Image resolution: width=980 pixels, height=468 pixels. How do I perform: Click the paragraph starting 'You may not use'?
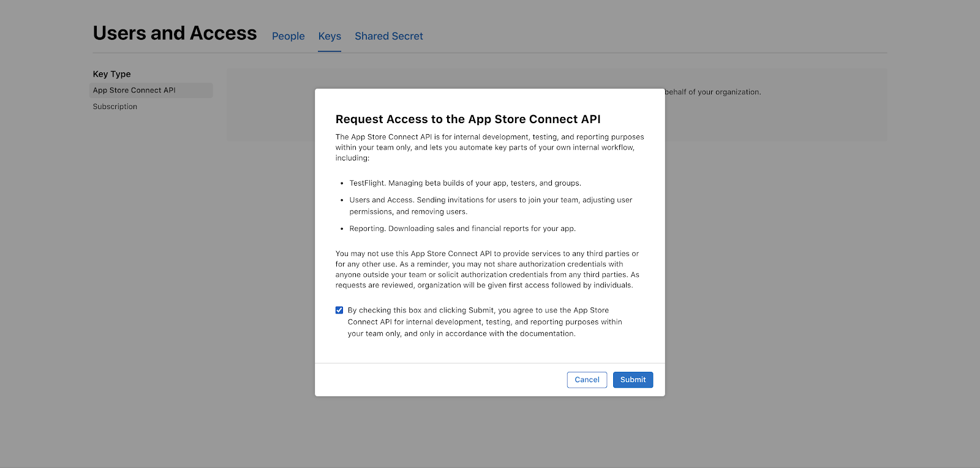(x=487, y=270)
